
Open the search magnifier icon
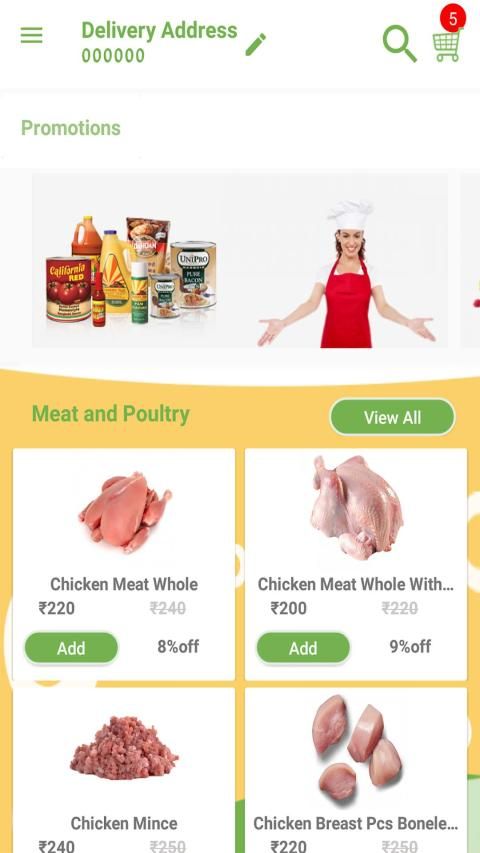tap(399, 44)
